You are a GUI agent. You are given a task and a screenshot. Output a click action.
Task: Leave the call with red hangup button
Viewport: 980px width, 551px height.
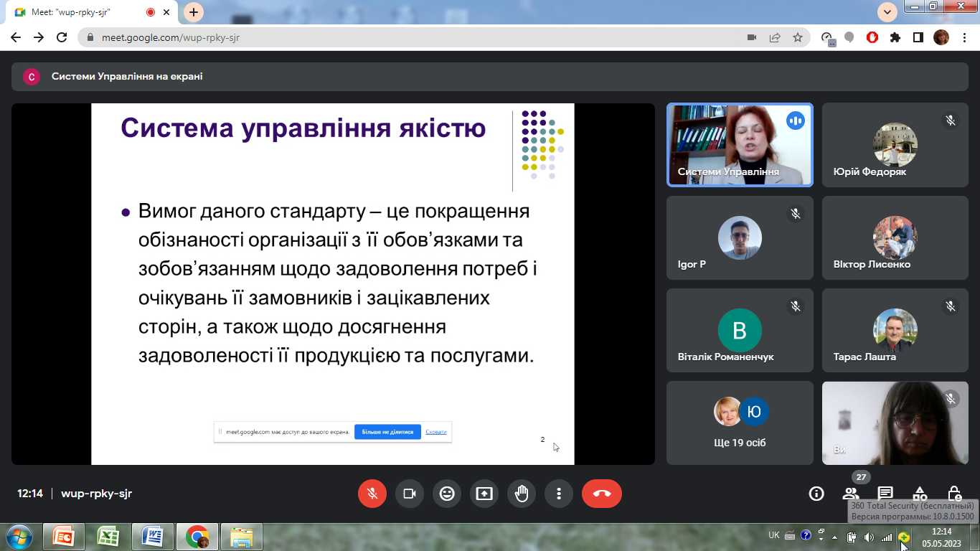[601, 494]
